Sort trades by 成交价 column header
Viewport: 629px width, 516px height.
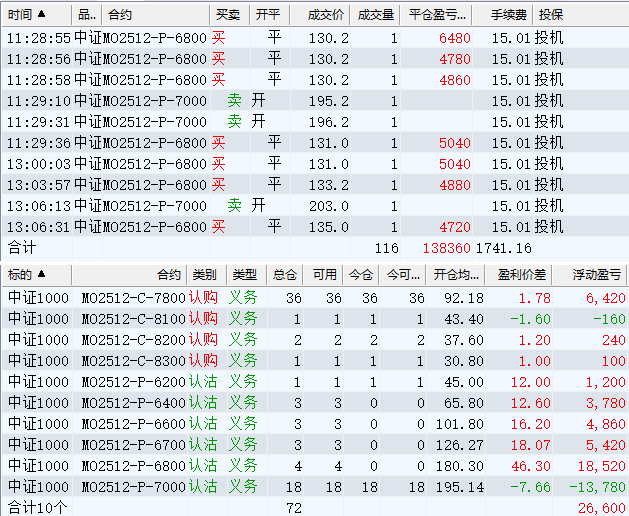coord(326,16)
